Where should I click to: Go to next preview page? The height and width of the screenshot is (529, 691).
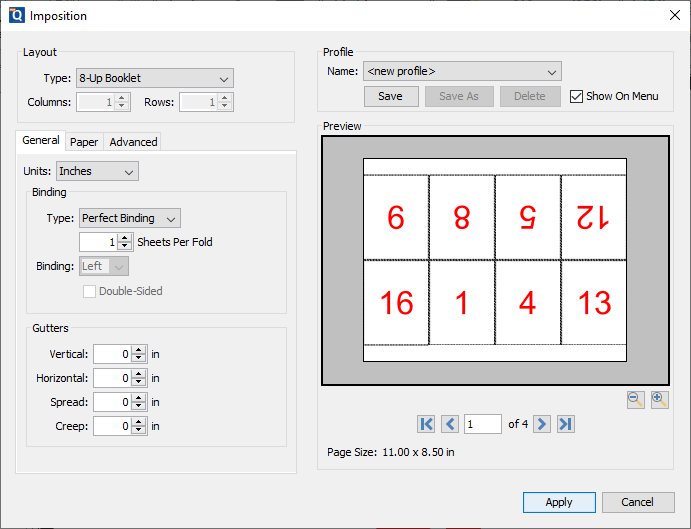point(542,424)
